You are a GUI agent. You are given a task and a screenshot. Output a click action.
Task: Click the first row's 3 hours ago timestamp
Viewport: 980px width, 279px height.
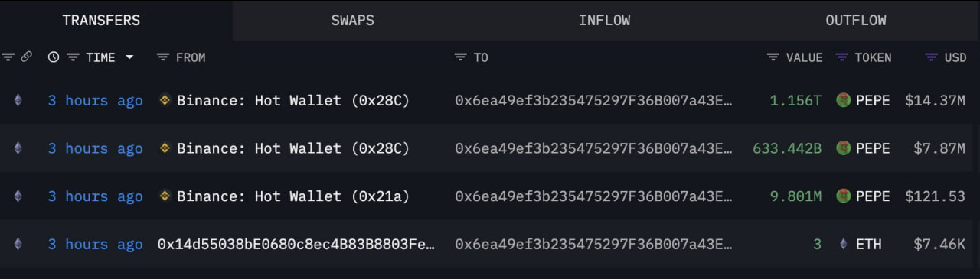(x=96, y=101)
